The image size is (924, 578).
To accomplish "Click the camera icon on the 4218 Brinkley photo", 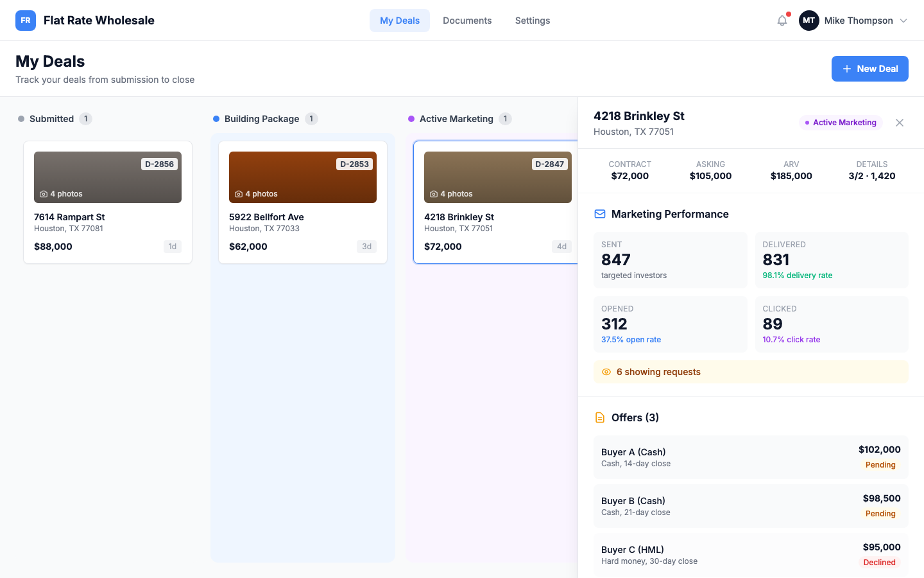I will [x=433, y=193].
